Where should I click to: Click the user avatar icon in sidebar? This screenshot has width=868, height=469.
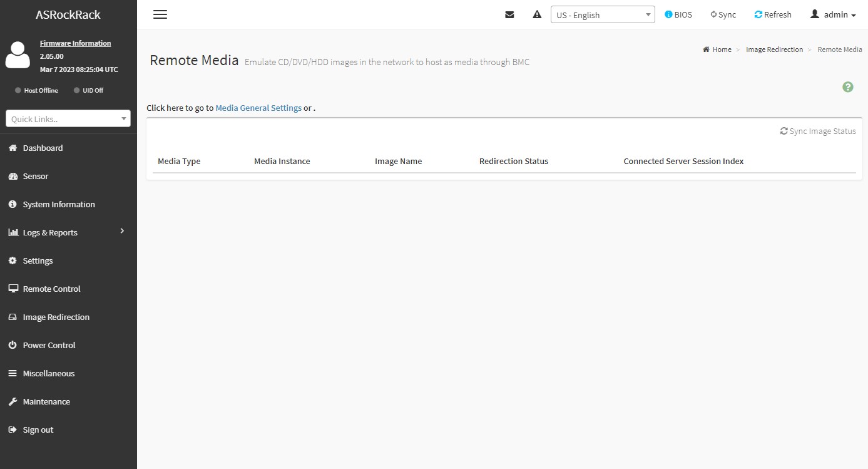point(18,55)
